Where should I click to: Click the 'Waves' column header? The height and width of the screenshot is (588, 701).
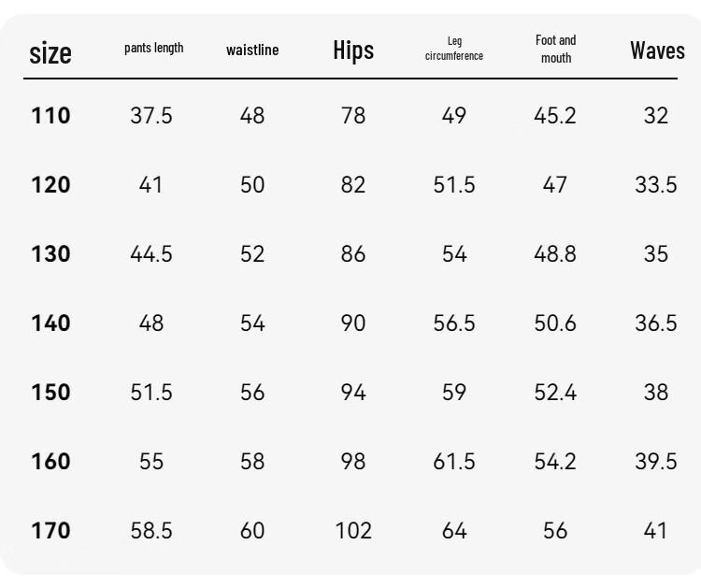pyautogui.click(x=657, y=50)
